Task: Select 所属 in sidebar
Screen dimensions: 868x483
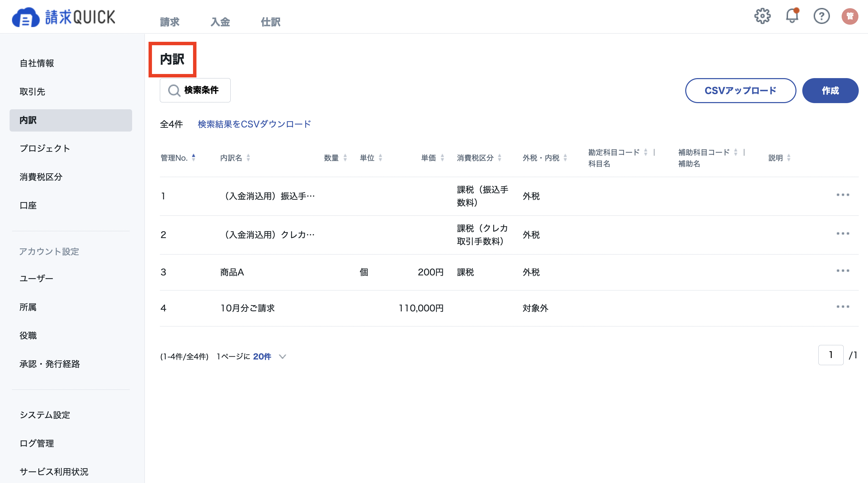Action: 71,307
